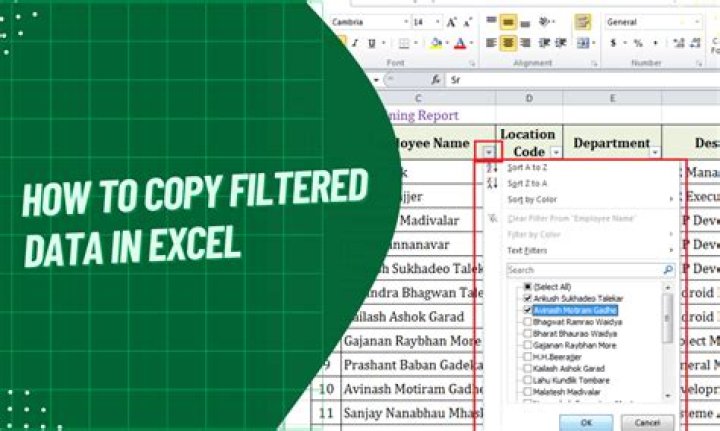Click Merge and Center icon
Viewport: 720px width, 431px height.
point(583,43)
